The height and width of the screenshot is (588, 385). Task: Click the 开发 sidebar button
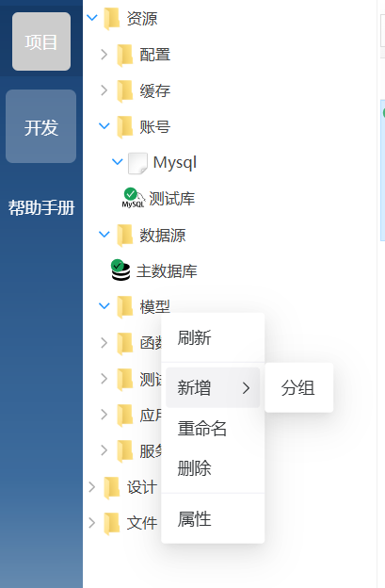40,126
